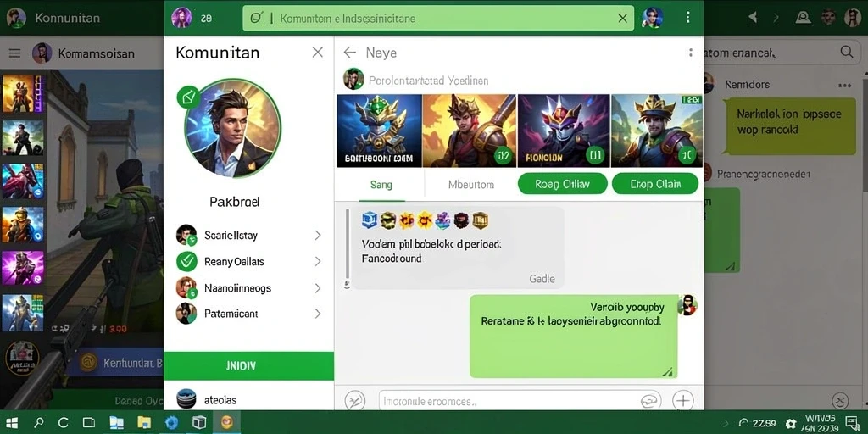Click the Porolontartetad Yoedinen avatar
The image size is (868, 434).
point(353,79)
